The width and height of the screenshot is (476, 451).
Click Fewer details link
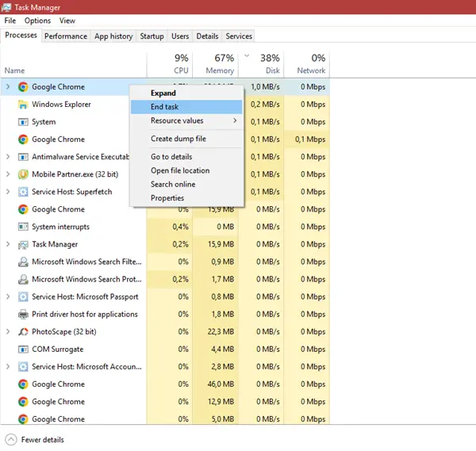pyautogui.click(x=43, y=440)
